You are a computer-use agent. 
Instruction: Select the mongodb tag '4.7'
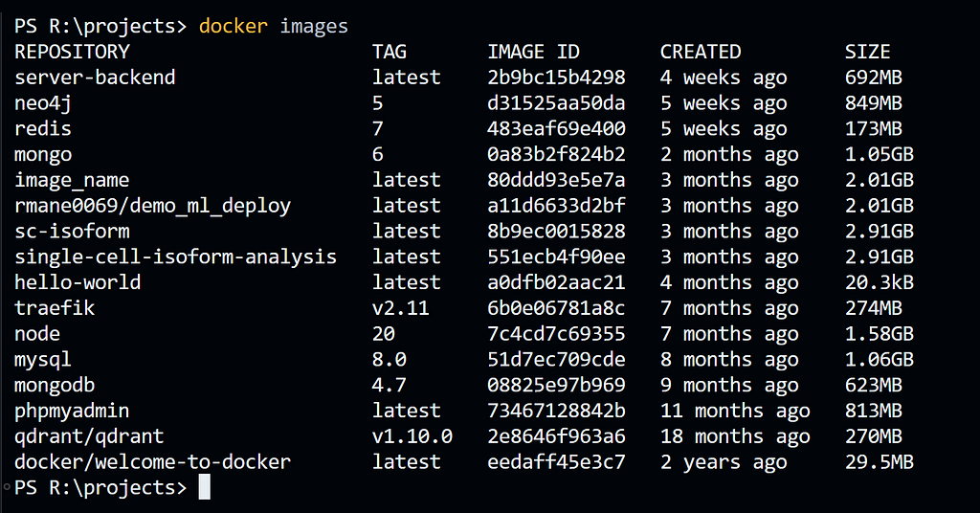pyautogui.click(x=390, y=385)
